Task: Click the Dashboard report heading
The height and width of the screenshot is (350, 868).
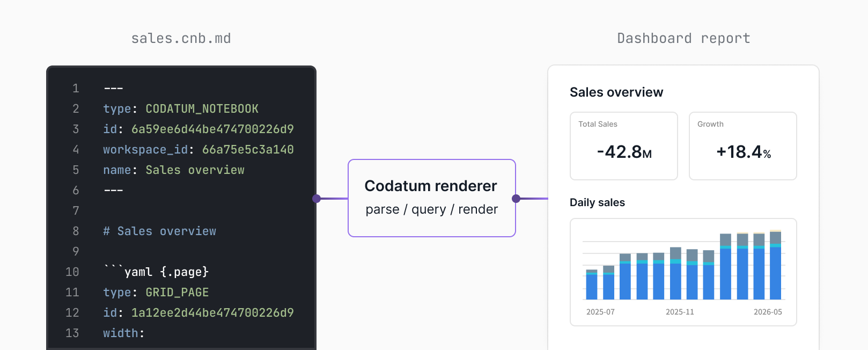Action: pyautogui.click(x=683, y=39)
